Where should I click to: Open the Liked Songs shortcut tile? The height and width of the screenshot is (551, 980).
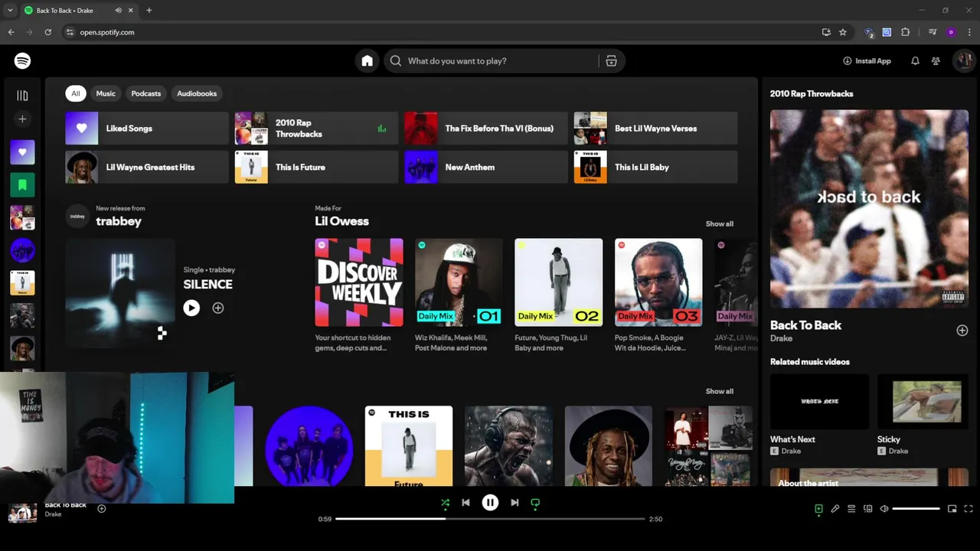click(147, 129)
